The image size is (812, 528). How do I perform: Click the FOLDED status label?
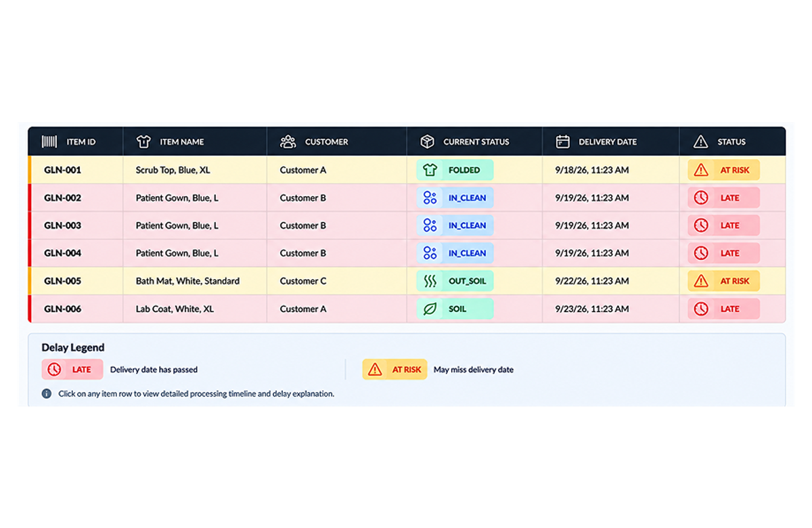point(464,170)
